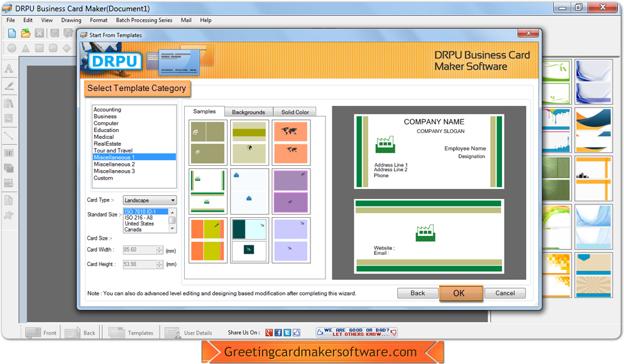Open the View menu
624x364 pixels.
point(47,20)
